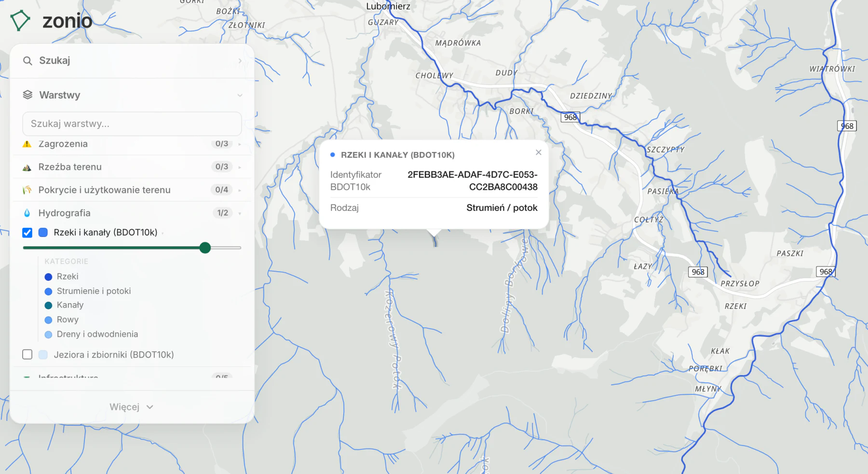Click road 968 shield near Łazy

pyautogui.click(x=698, y=272)
